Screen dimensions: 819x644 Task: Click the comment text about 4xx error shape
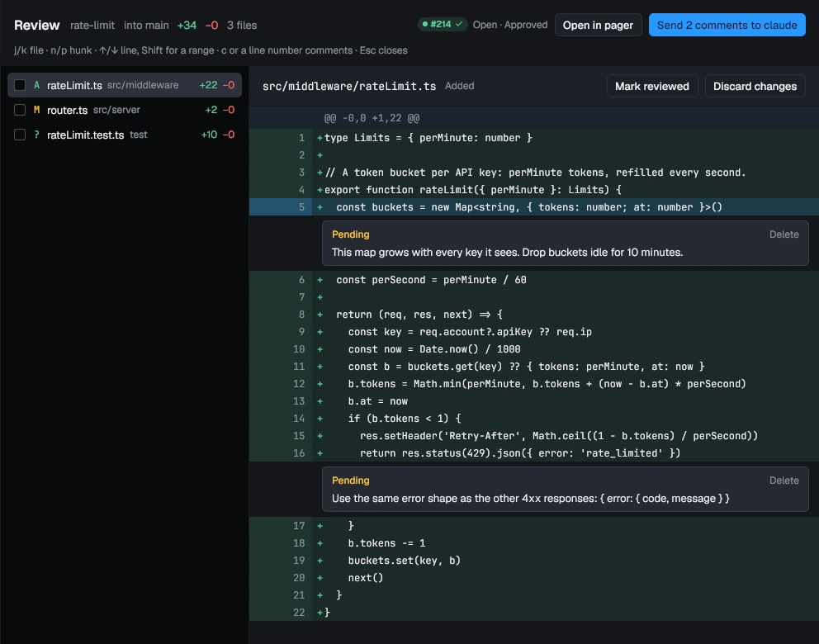click(531, 499)
